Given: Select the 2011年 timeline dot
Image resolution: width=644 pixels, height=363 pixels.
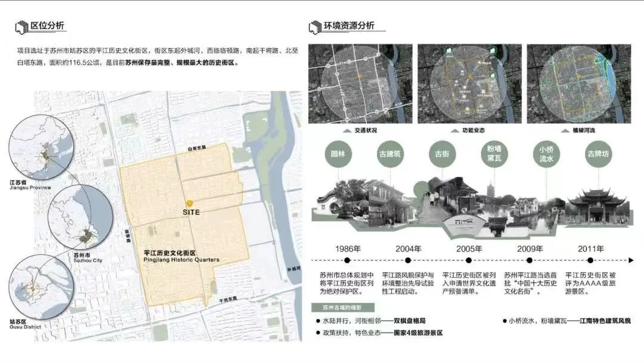Looking at the screenshot, I should point(590,260).
